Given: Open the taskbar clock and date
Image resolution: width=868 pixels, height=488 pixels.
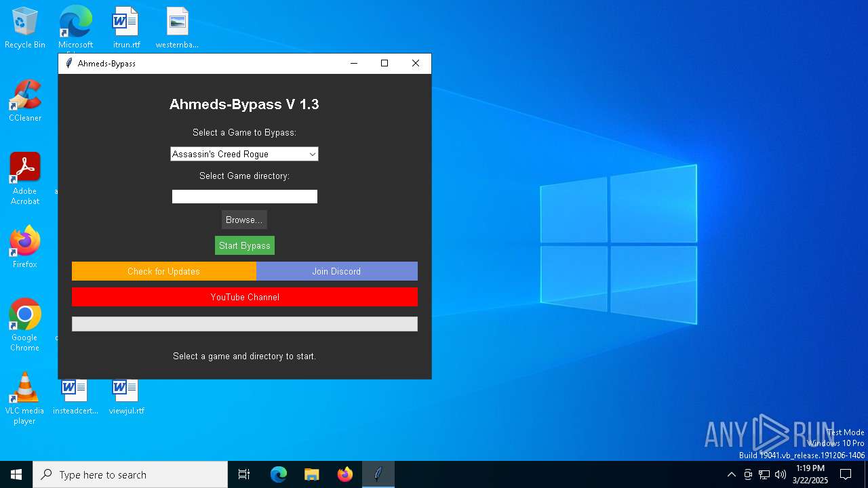Looking at the screenshot, I should coord(810,474).
